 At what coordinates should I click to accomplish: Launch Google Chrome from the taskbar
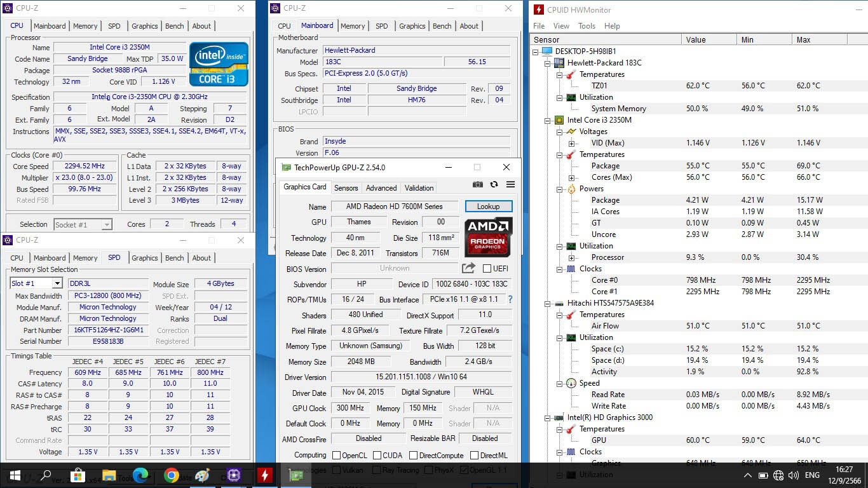[171, 475]
